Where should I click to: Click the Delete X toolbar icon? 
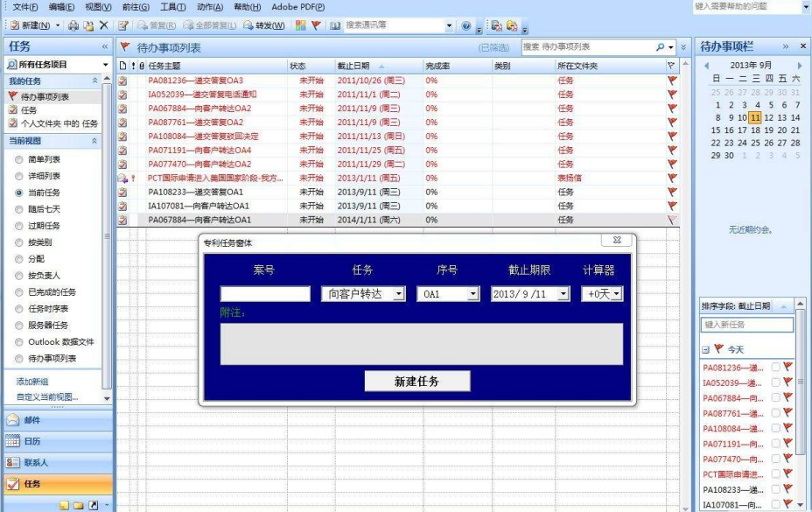103,25
